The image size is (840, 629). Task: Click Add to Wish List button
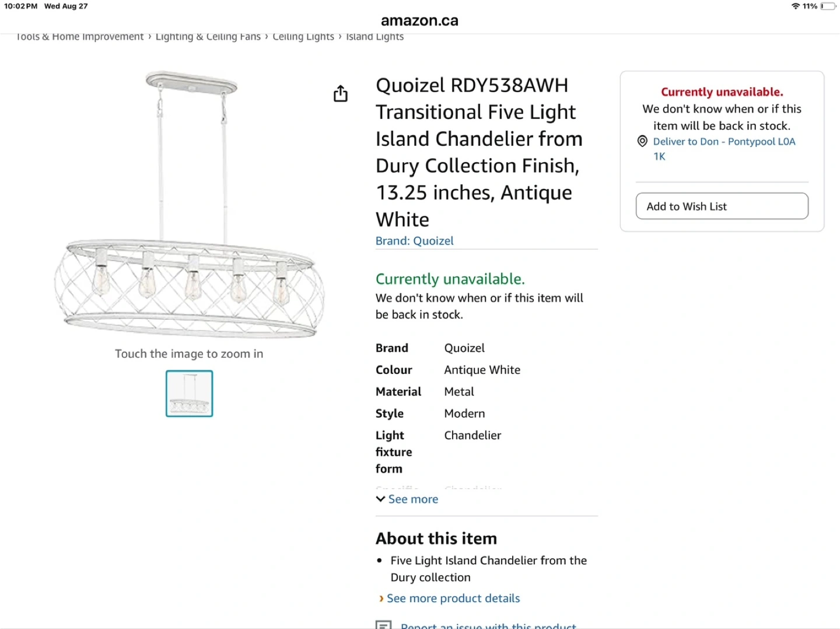722,206
